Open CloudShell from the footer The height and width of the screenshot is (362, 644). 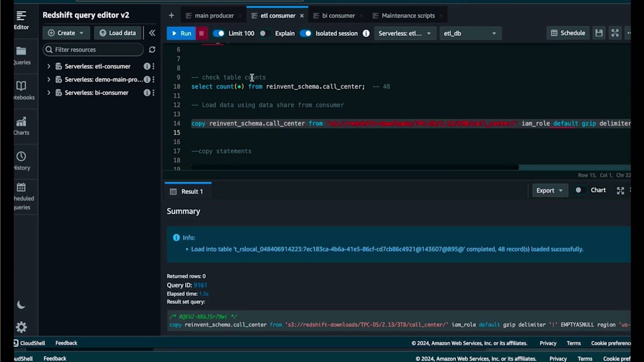[x=31, y=343]
